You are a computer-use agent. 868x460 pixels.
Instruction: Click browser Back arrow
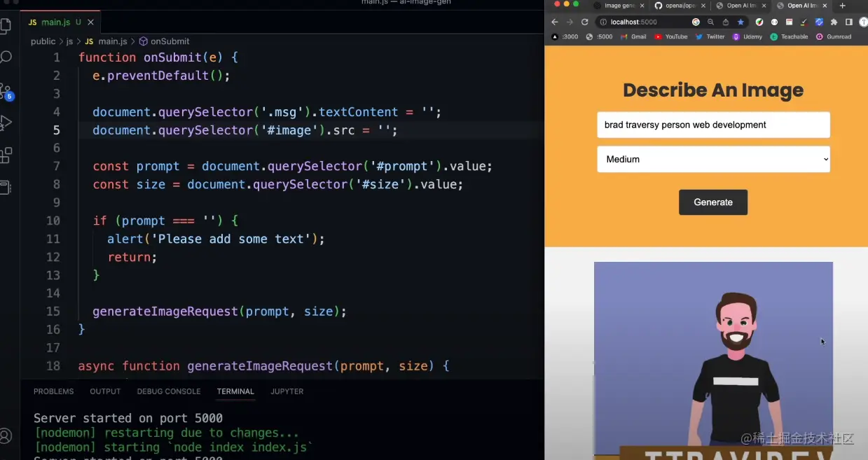coord(555,22)
